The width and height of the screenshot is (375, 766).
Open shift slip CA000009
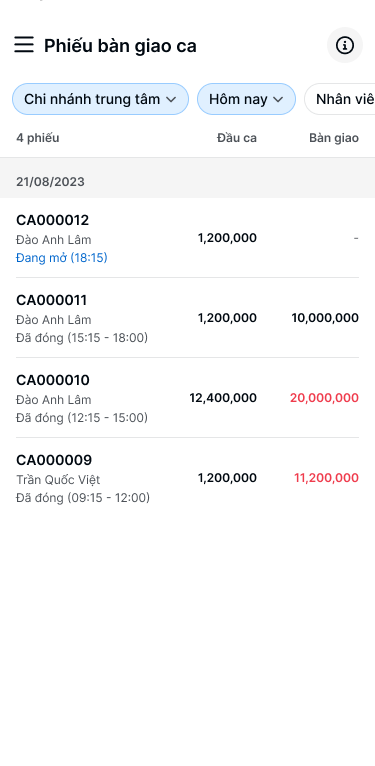[x=188, y=478]
